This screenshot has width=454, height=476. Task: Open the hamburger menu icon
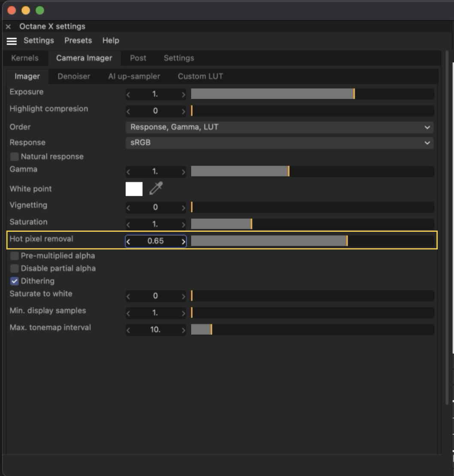coord(12,41)
